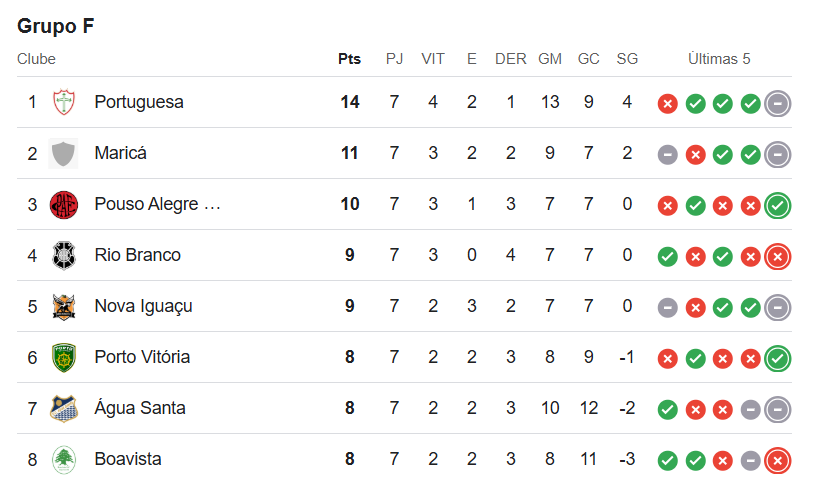Click the Pts column header
The height and width of the screenshot is (492, 815).
[349, 59]
